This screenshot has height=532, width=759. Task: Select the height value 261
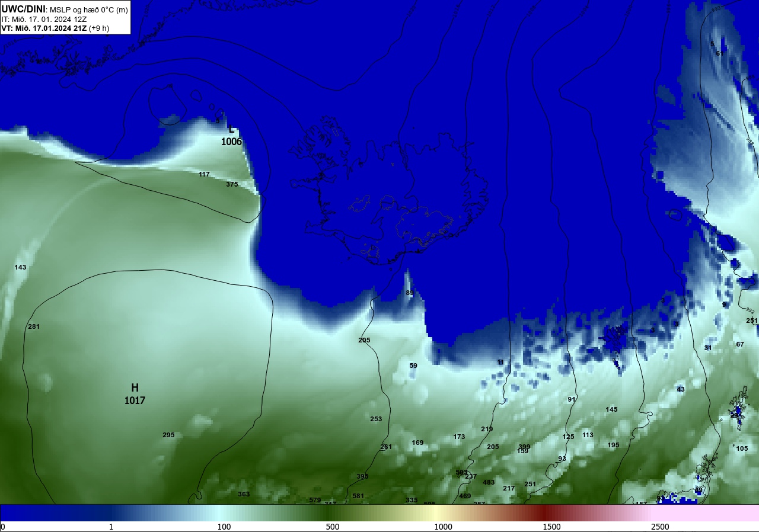tap(386, 447)
